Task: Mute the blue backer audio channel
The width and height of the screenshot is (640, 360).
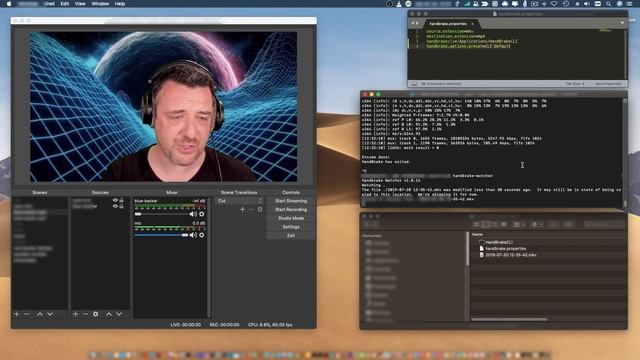Action: click(193, 214)
